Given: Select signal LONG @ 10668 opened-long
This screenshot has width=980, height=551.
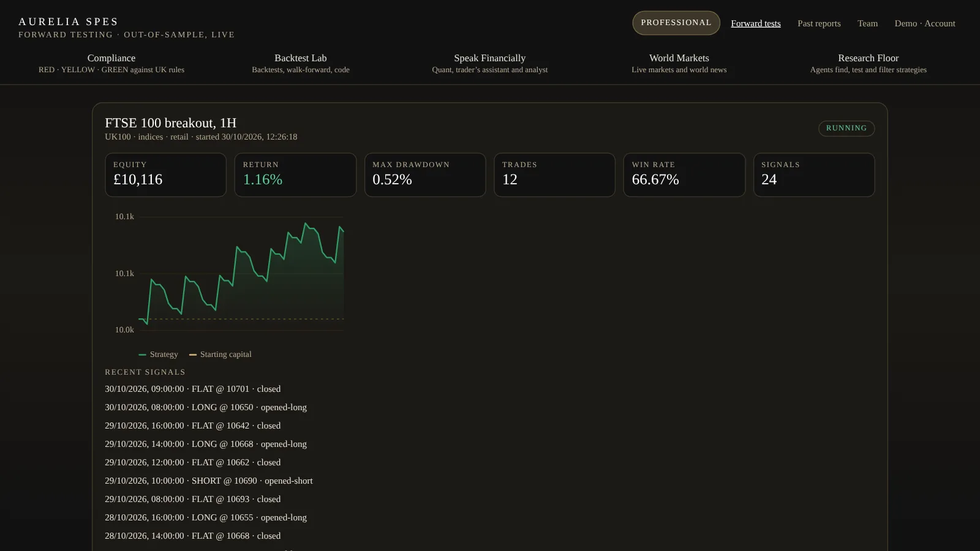Looking at the screenshot, I should point(206,444).
